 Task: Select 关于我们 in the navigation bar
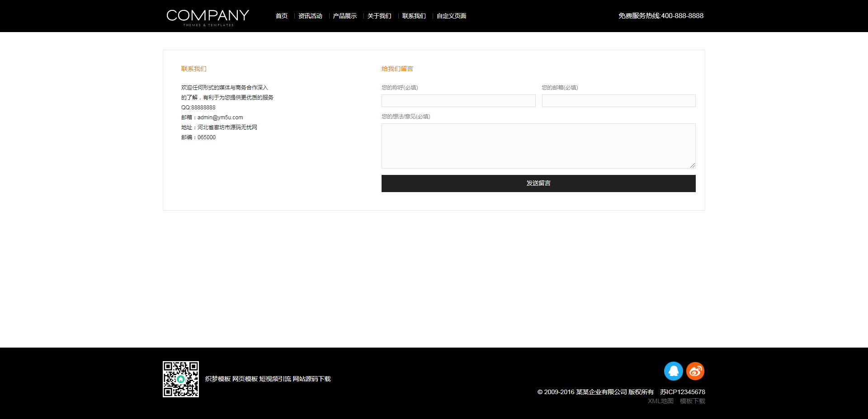pyautogui.click(x=379, y=16)
